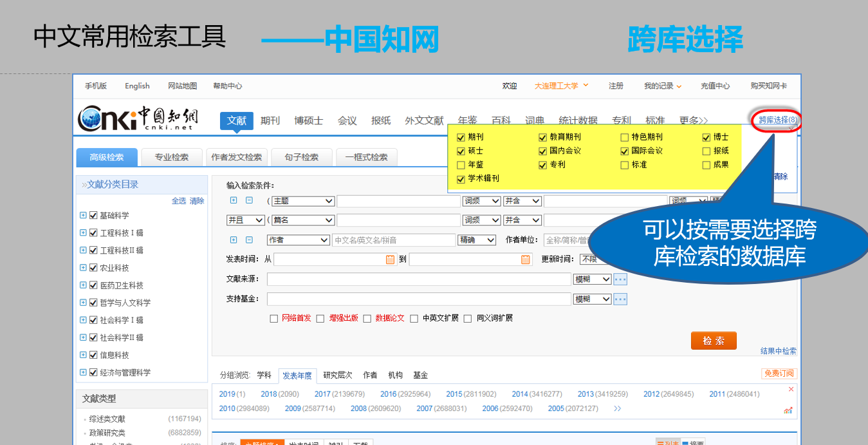Click 免费订阅 button
The image size is (868, 445).
[x=779, y=374]
